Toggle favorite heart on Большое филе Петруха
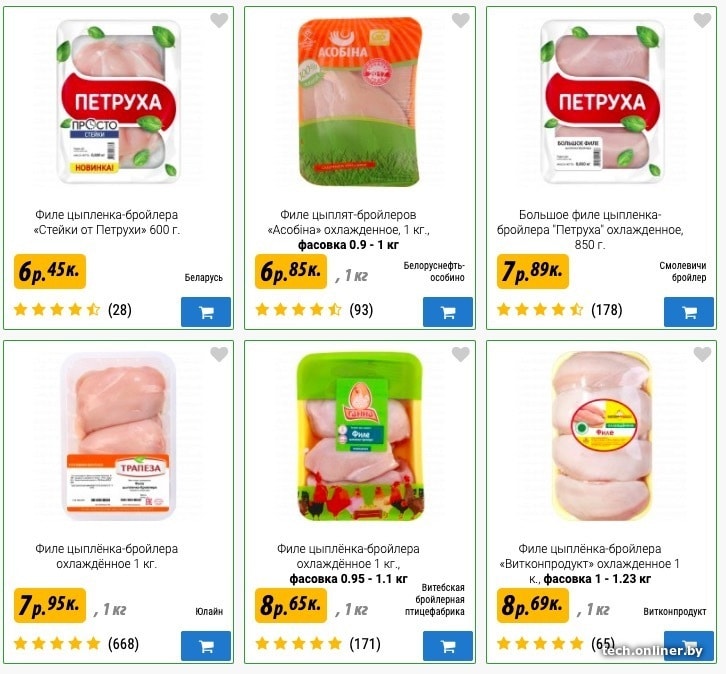Viewport: 726px width, 674px height. coord(702,20)
